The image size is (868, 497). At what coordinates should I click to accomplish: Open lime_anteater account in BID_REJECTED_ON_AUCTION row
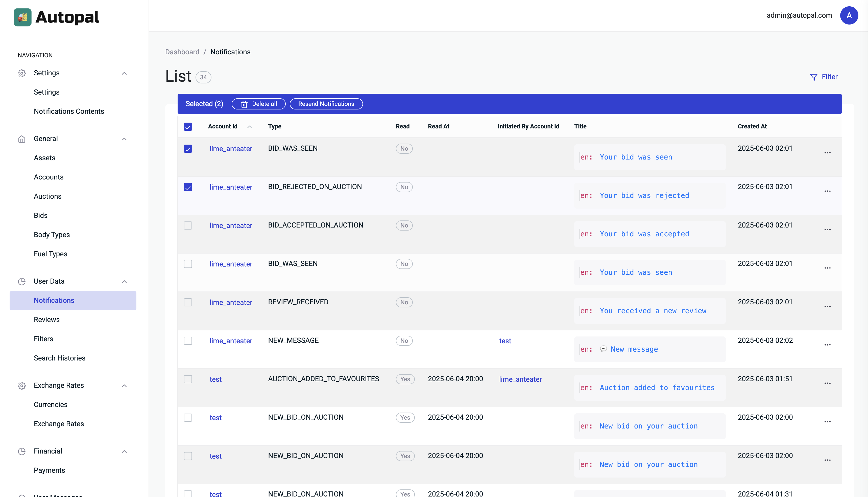[231, 187]
